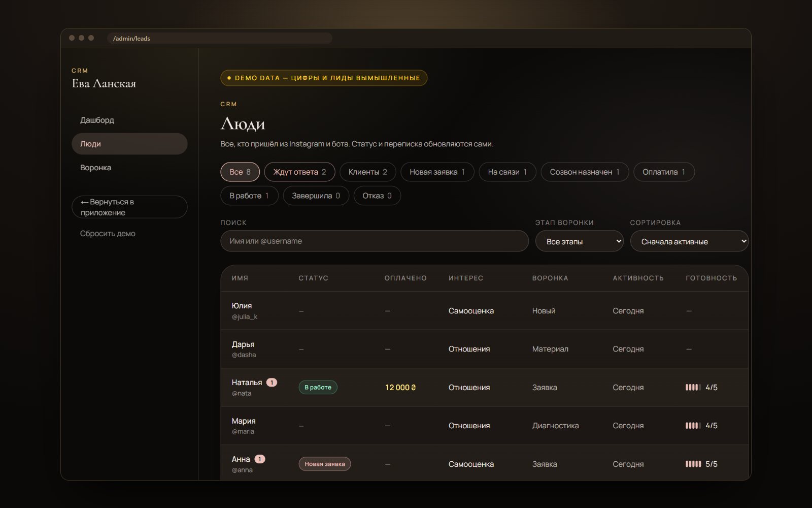Open the Все этапы dropdown
The width and height of the screenshot is (812, 508).
pyautogui.click(x=580, y=241)
